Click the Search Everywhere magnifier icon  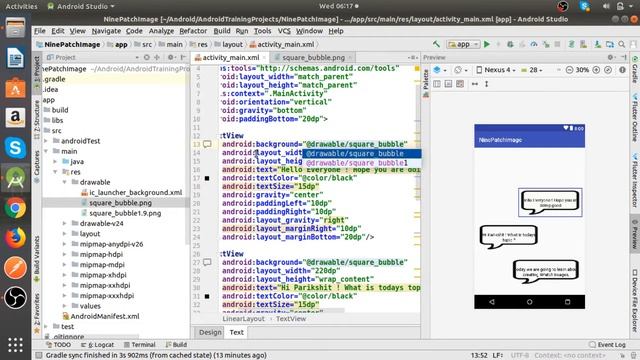coord(622,44)
